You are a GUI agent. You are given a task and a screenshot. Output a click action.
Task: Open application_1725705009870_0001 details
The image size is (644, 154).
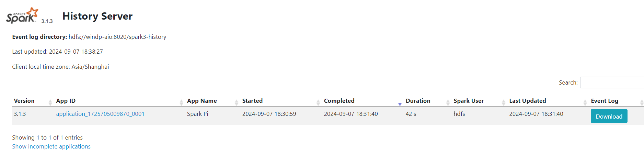point(100,114)
